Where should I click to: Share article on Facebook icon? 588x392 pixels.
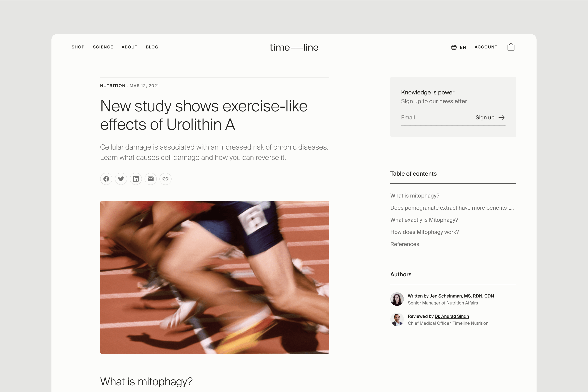[x=106, y=179]
